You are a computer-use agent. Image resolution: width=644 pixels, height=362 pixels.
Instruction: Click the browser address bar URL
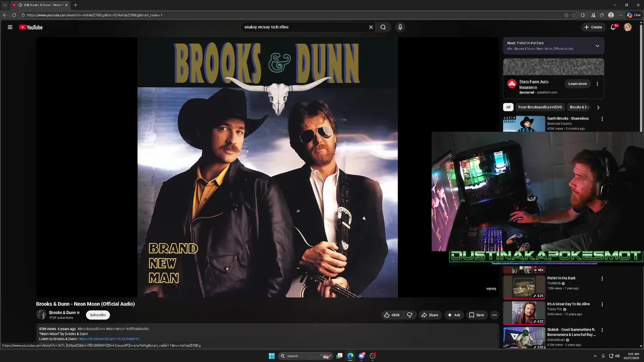tap(95, 15)
